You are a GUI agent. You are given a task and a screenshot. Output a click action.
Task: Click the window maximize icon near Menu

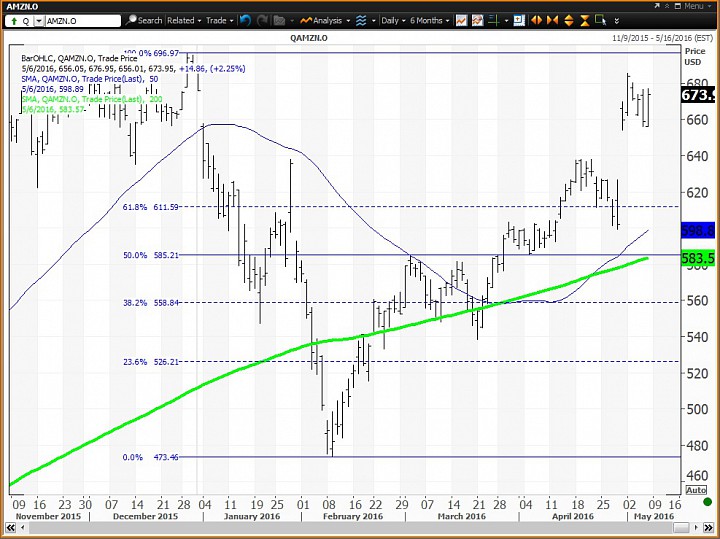click(x=678, y=6)
